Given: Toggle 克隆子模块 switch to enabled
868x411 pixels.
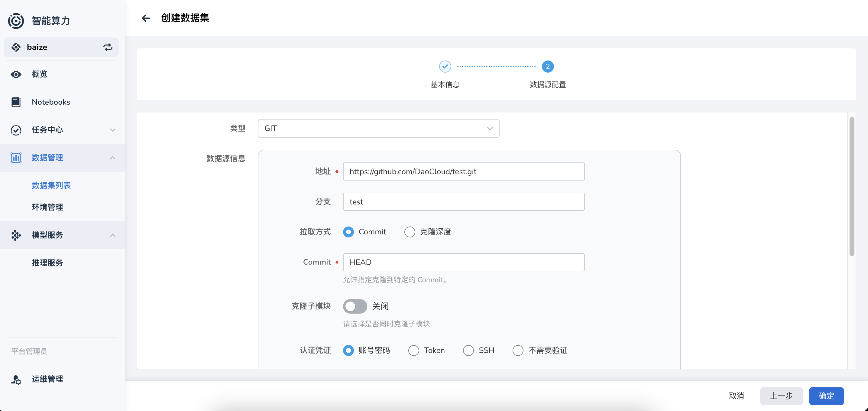Looking at the screenshot, I should point(354,306).
